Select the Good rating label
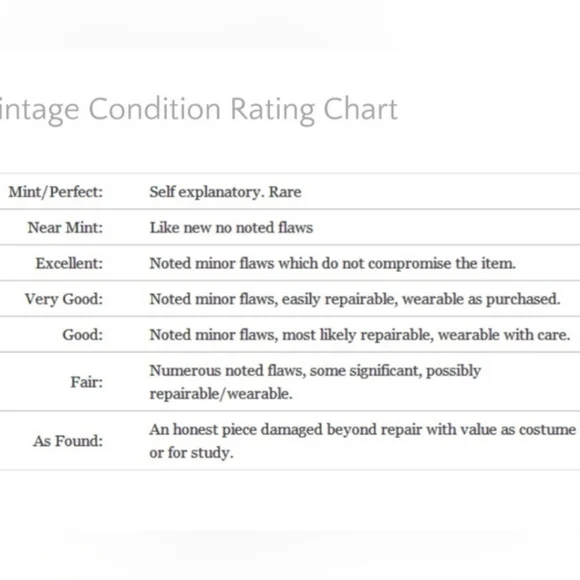 click(82, 335)
